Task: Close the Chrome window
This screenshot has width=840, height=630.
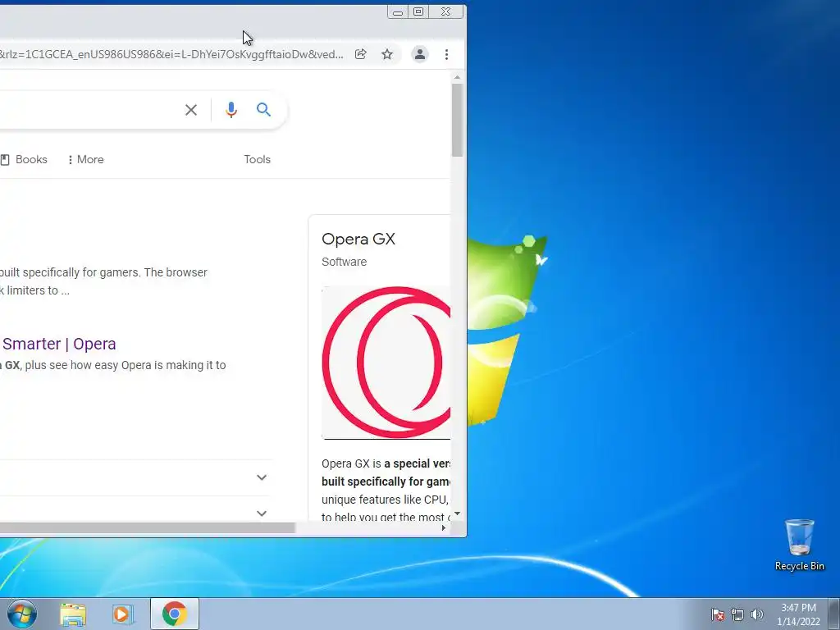Action: tap(445, 11)
